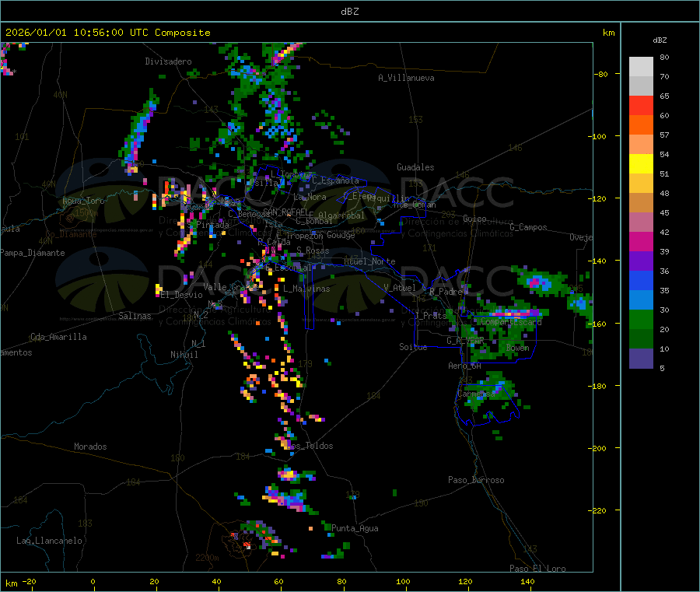The height and width of the screenshot is (592, 700).
Task: Click the 'Pampa_Diamante' label
Action: (33, 253)
